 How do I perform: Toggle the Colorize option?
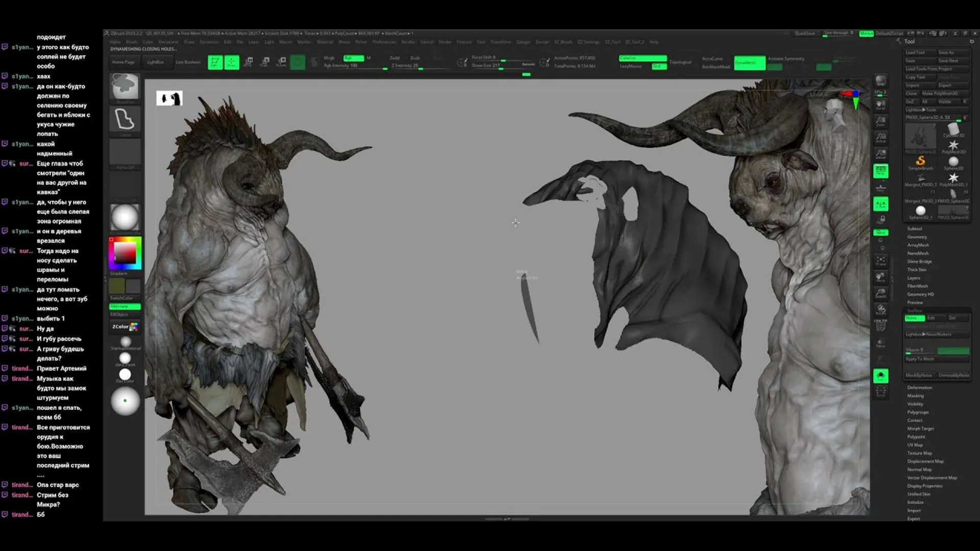tap(643, 58)
